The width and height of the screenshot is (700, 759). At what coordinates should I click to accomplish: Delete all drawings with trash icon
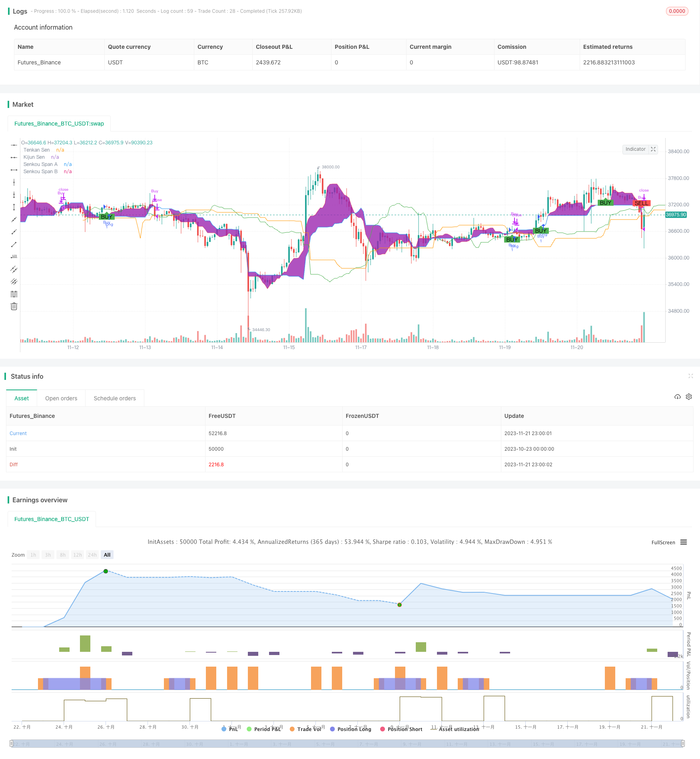[x=14, y=306]
